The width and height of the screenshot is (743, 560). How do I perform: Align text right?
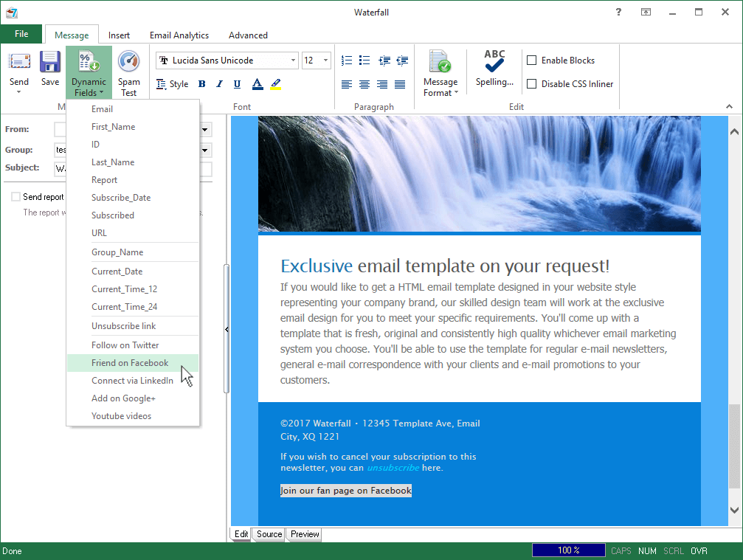(382, 84)
